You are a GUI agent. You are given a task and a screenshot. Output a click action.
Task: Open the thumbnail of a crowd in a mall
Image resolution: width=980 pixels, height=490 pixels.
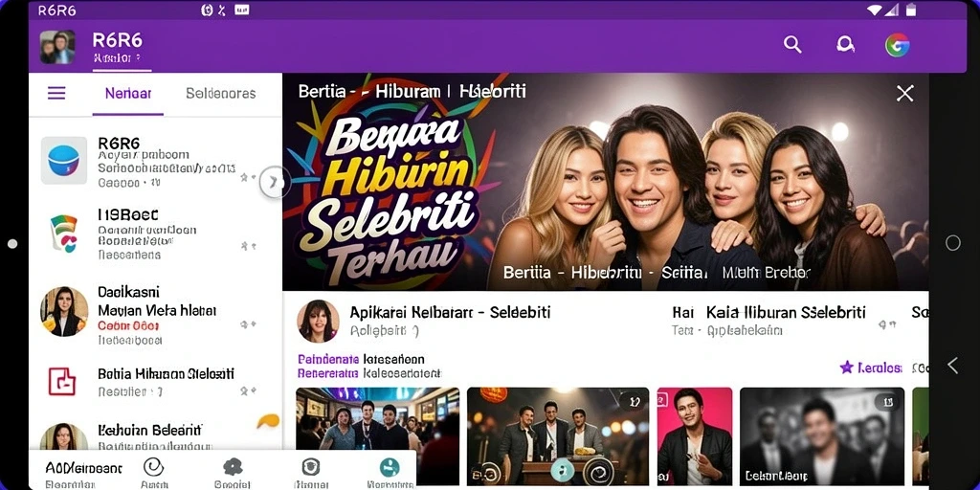(377, 436)
